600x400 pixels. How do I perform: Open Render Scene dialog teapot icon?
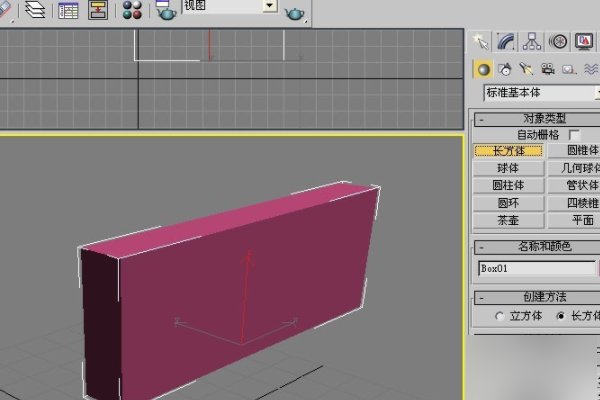[166, 10]
